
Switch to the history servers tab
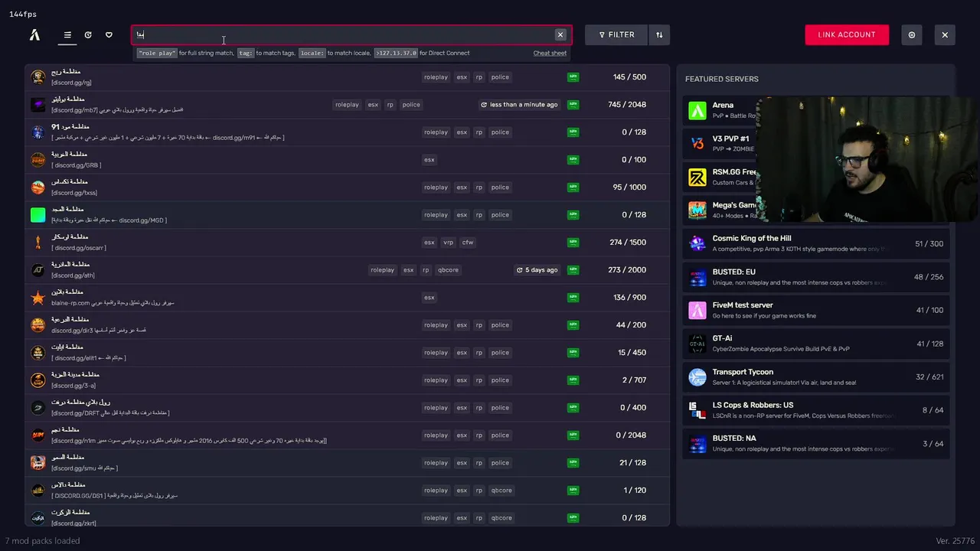[x=88, y=34]
